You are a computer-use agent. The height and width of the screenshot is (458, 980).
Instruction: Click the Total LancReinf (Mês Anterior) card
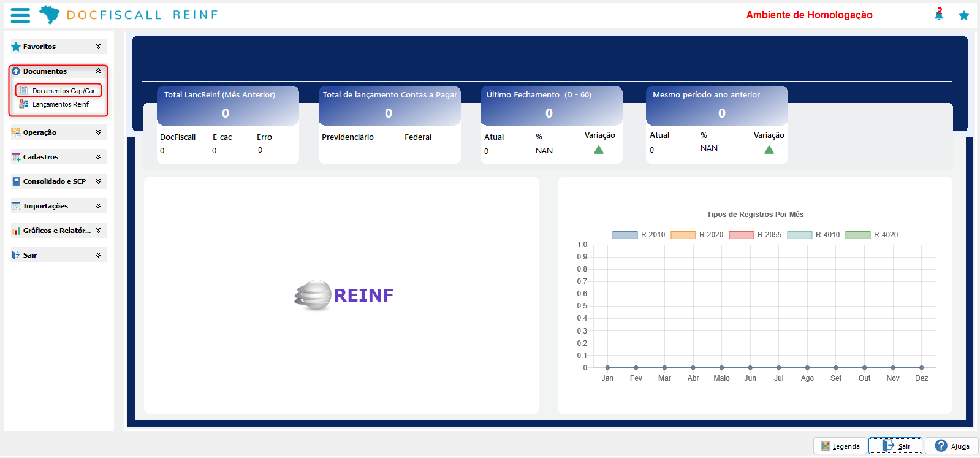228,125
